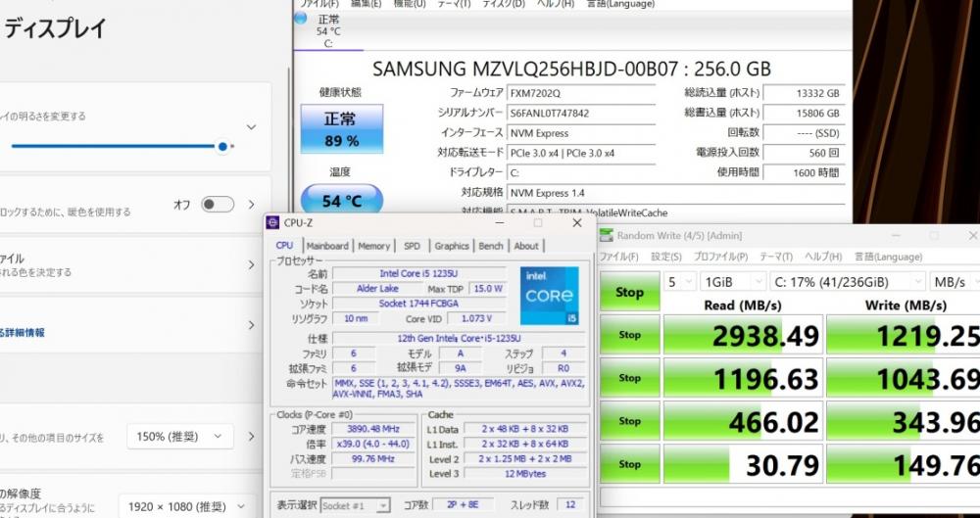Click the PCIe 3.0 x4 transfer mode field
Screen dimensions: 980x518
pyautogui.click(x=580, y=153)
